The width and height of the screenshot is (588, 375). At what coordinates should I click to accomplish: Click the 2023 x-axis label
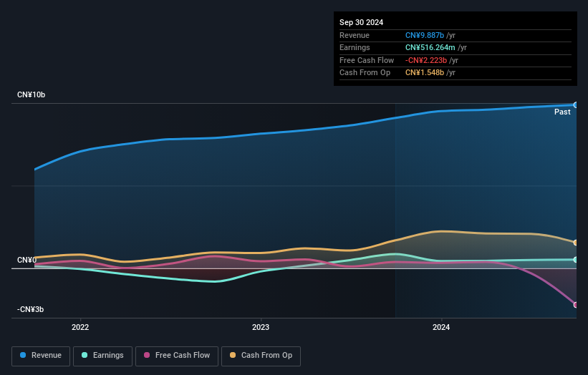(261, 328)
